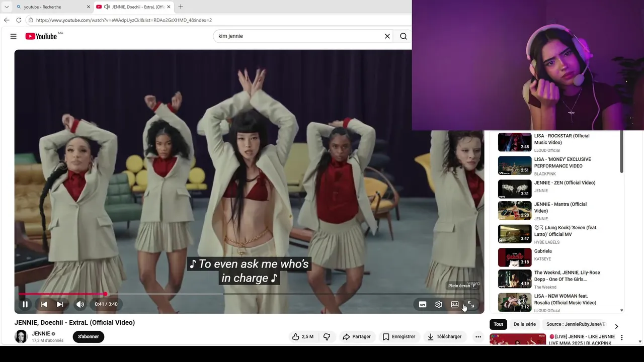Click S'abonner subscribe button
This screenshot has height=362, width=644.
tap(89, 337)
